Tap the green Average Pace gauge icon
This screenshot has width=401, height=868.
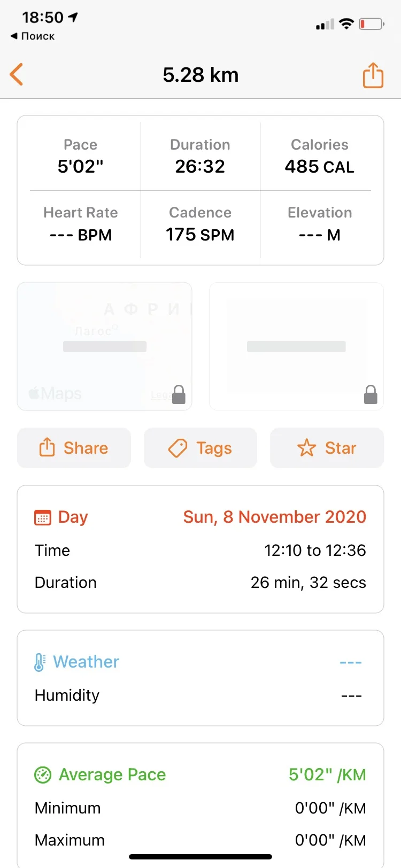click(x=43, y=774)
